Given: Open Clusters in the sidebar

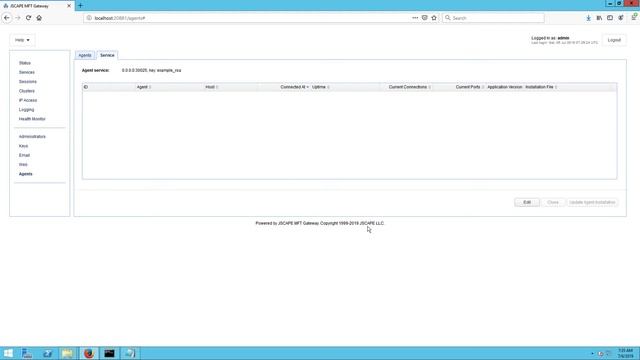Looking at the screenshot, I should tap(27, 91).
